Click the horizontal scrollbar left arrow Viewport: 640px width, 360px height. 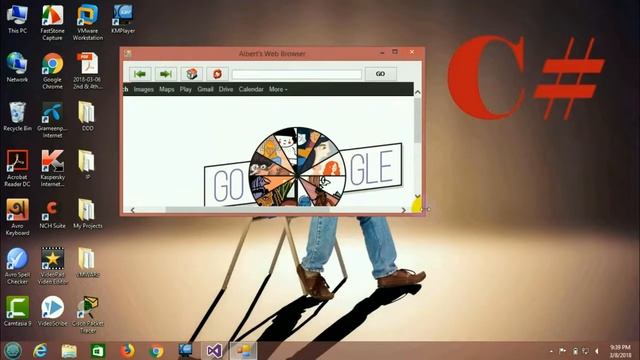click(133, 210)
